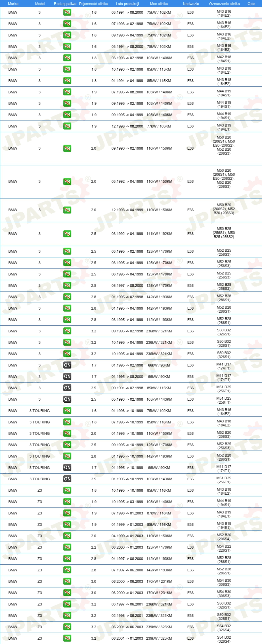Click the Rodzaj paliwa column header
Image resolution: width=262 pixels, height=644 pixels.
[x=65, y=4]
